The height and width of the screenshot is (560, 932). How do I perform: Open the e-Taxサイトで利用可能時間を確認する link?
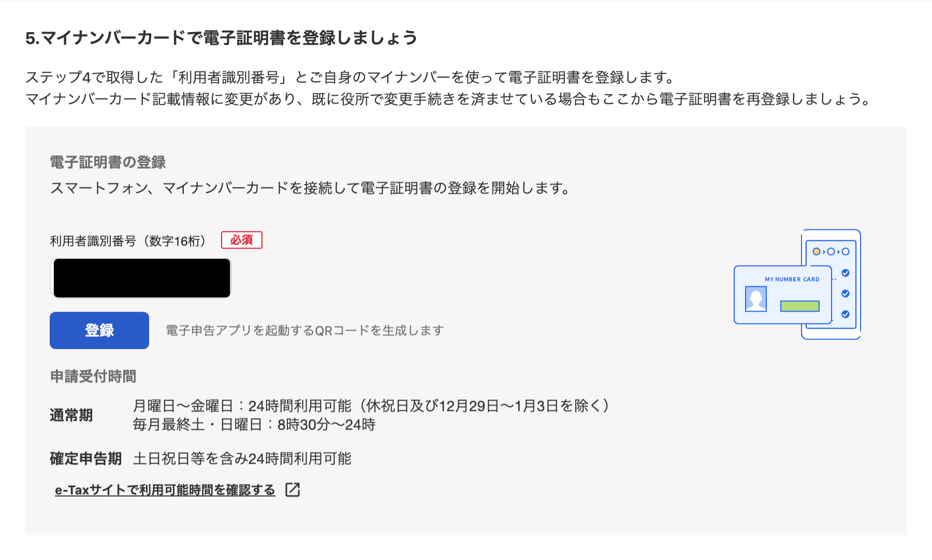(165, 490)
